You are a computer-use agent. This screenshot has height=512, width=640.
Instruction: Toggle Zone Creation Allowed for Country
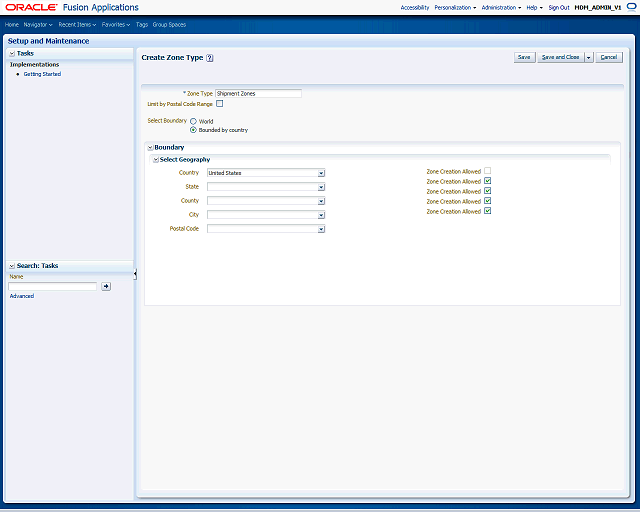coord(487,171)
